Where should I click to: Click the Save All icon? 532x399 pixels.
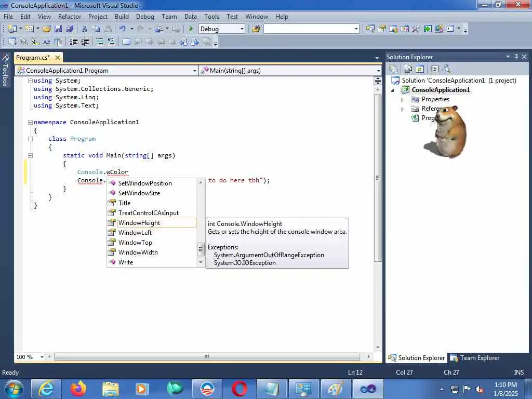click(x=70, y=29)
